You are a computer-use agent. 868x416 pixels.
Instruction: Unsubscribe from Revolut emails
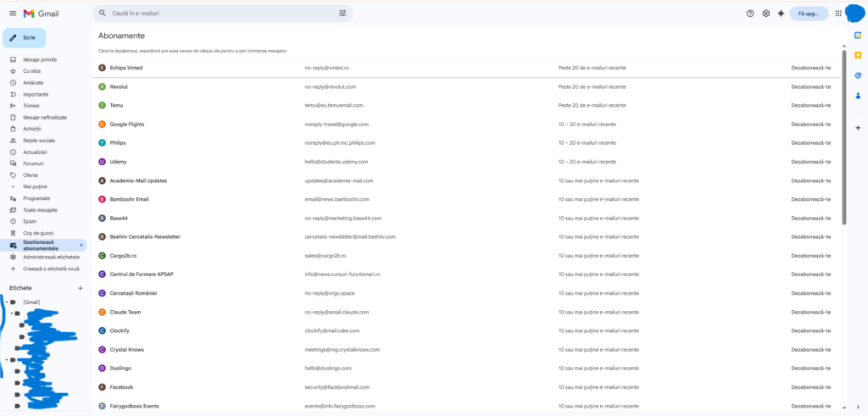click(810, 86)
